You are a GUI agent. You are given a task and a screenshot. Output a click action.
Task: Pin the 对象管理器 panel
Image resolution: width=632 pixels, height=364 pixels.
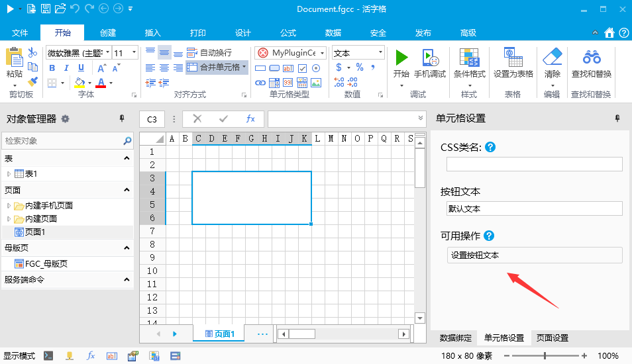(x=122, y=118)
